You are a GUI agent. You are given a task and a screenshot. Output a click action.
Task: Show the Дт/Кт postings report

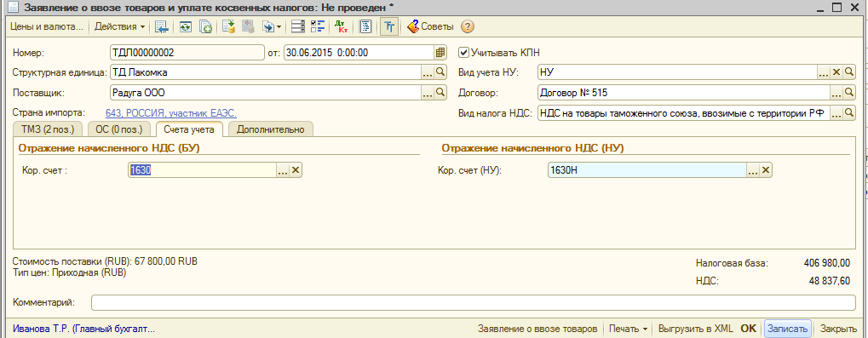coord(340,26)
